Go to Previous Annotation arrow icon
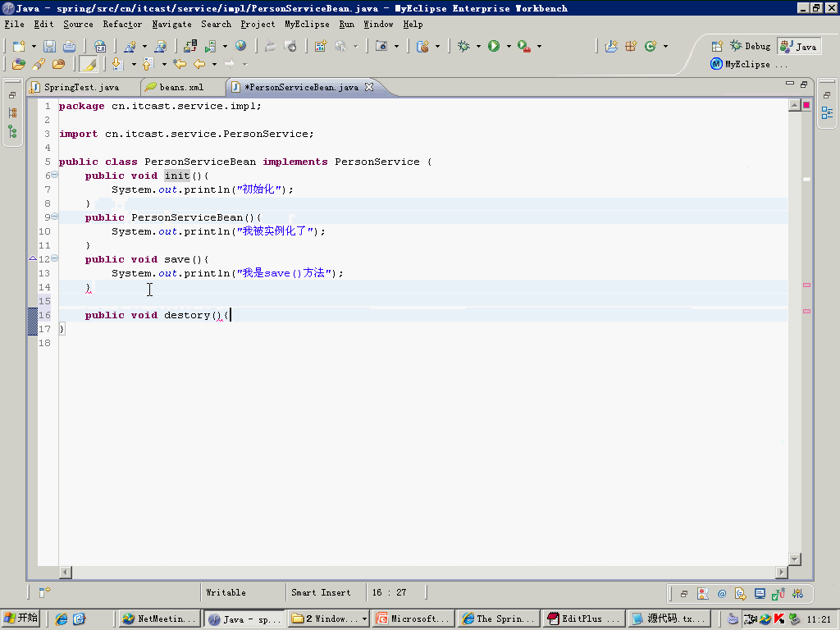 coord(148,64)
